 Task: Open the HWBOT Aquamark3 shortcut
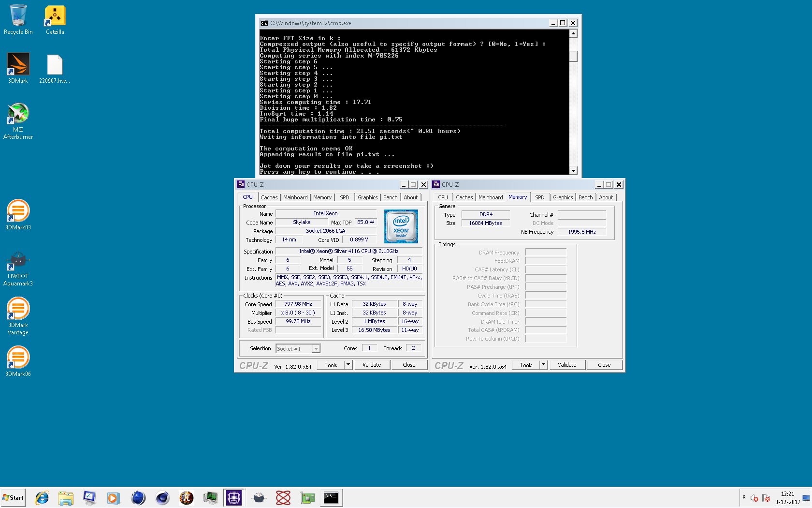coord(18,269)
